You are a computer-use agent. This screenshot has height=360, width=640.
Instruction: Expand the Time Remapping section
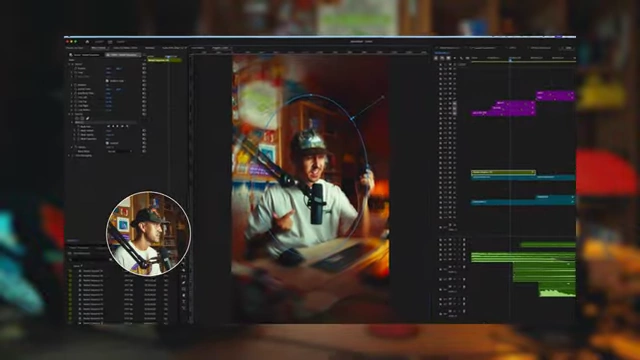pyautogui.click(x=69, y=156)
